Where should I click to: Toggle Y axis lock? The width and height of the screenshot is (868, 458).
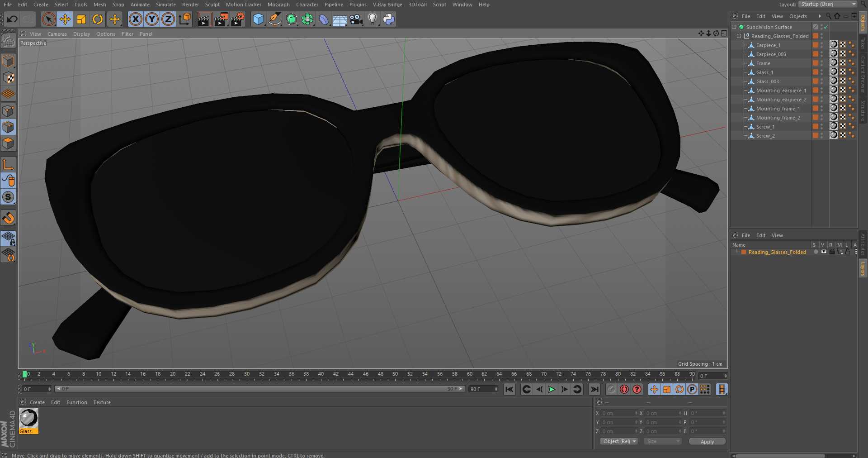point(152,19)
